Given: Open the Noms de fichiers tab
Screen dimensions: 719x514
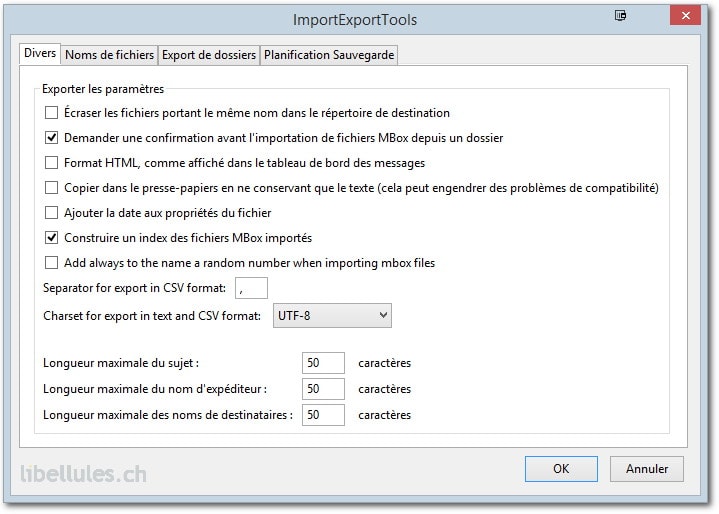Looking at the screenshot, I should [109, 55].
